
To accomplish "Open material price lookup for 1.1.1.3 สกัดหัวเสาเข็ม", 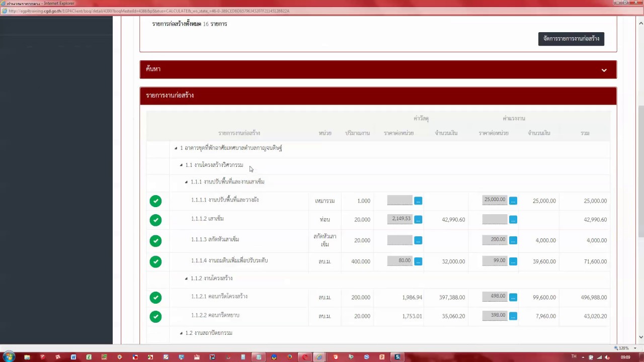I will coord(418,240).
